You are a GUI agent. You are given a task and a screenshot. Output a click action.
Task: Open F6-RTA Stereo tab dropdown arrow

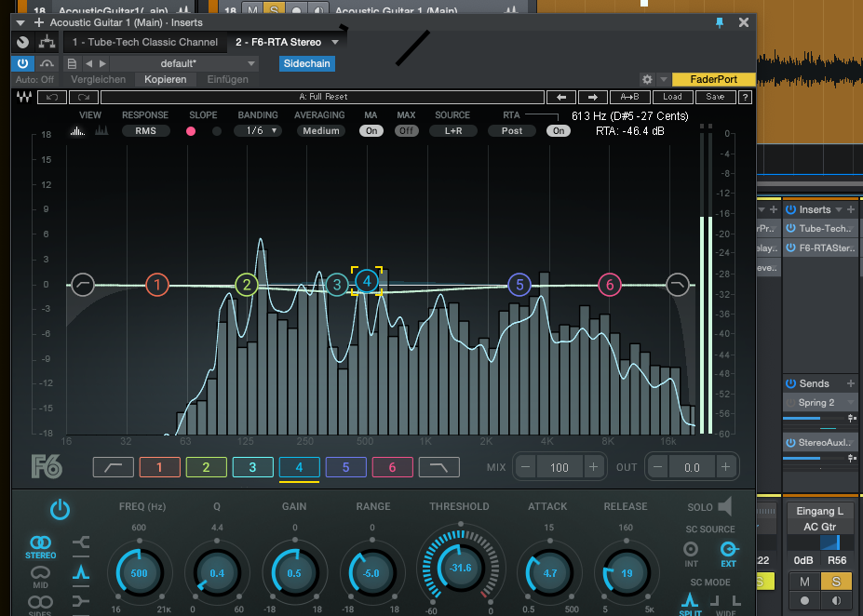click(334, 43)
